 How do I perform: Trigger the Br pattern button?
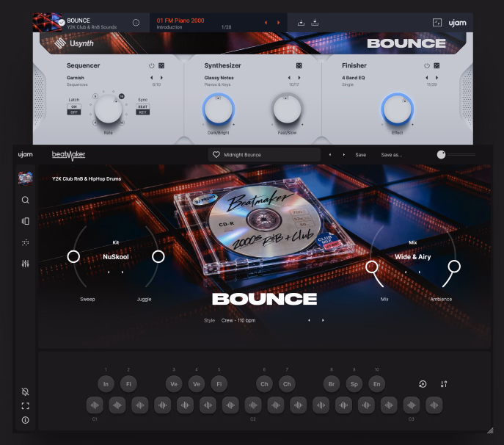332,384
